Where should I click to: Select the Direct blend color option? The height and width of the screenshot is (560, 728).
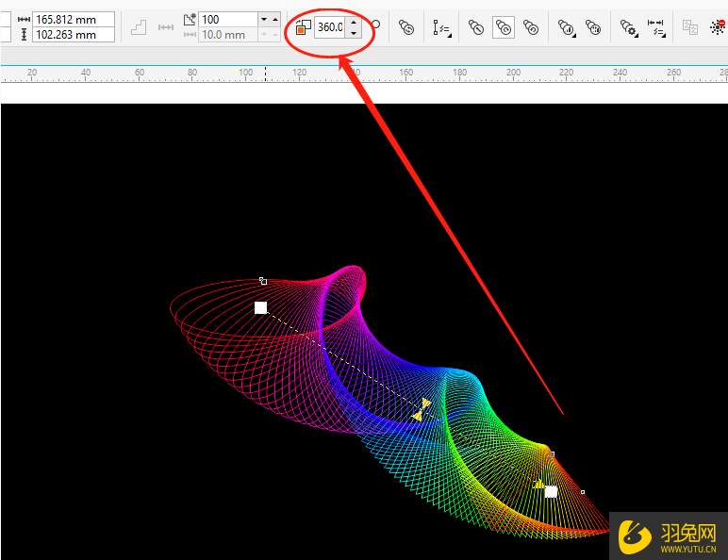476,28
